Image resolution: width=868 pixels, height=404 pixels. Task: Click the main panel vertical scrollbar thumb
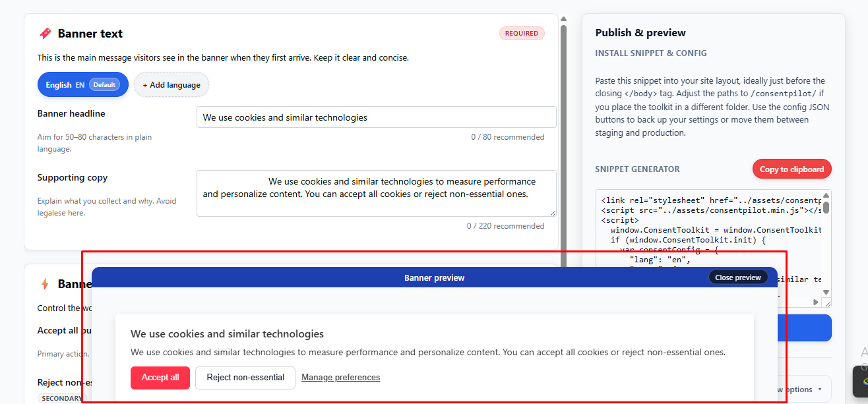point(563,145)
